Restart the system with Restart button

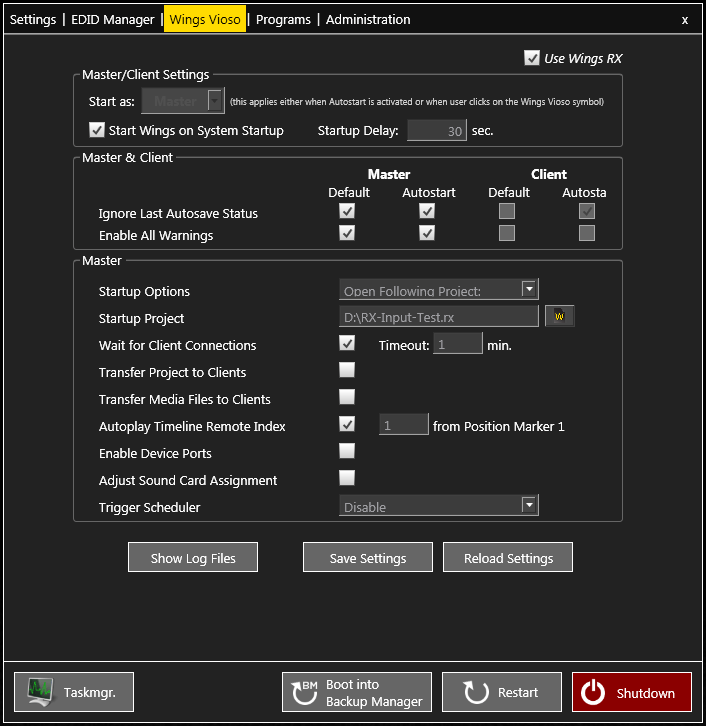pos(501,692)
